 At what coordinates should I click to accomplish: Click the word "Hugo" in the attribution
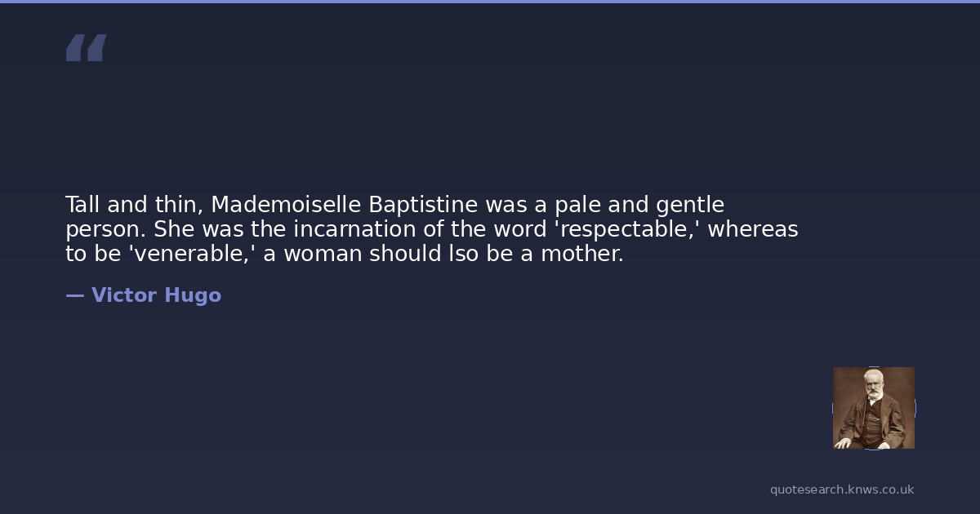(x=193, y=295)
